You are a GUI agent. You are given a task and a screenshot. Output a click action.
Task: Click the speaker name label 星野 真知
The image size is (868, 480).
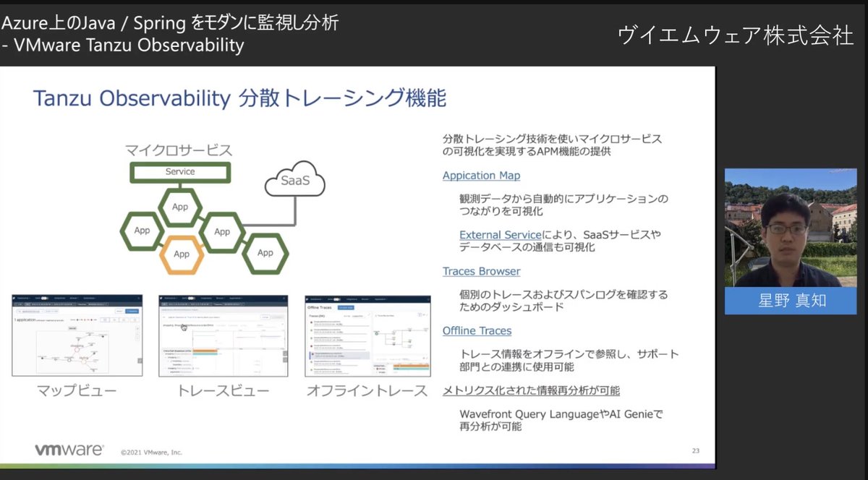(790, 300)
